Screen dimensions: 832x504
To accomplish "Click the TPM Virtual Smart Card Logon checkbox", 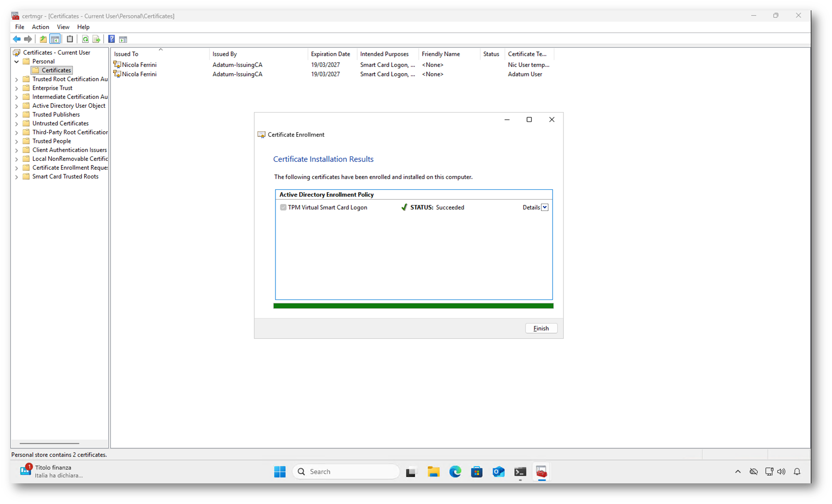I will tap(283, 208).
